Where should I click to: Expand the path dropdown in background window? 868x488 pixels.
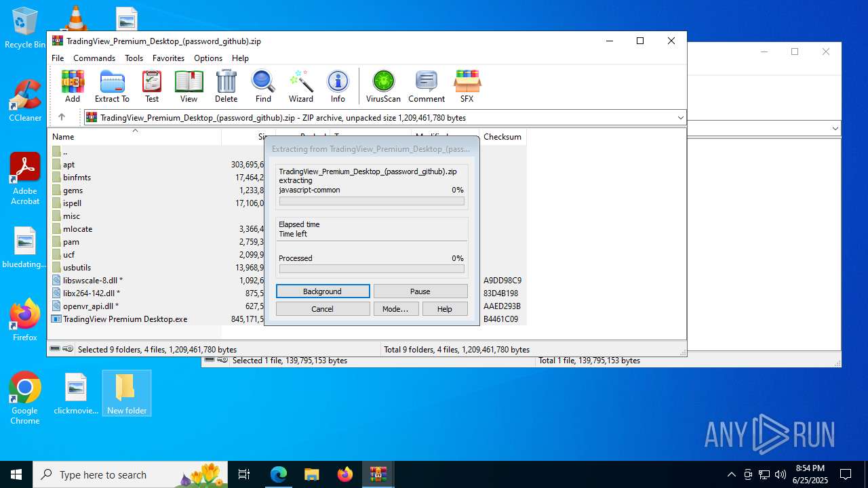(835, 128)
